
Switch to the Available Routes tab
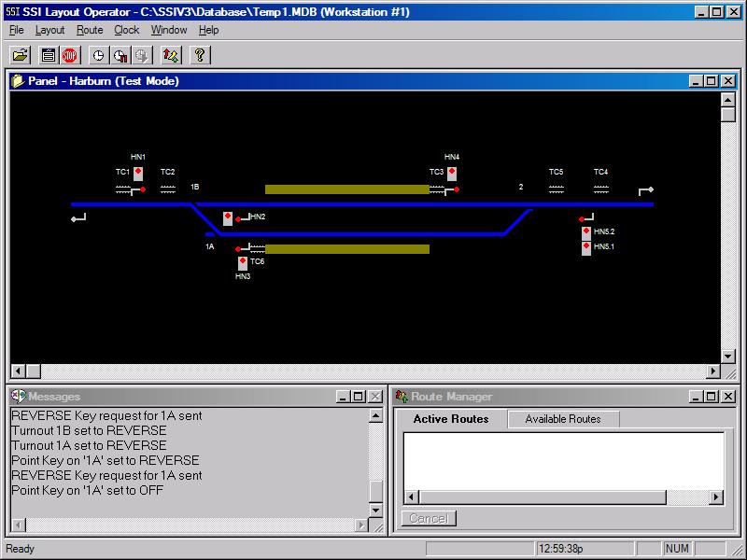[563, 418]
